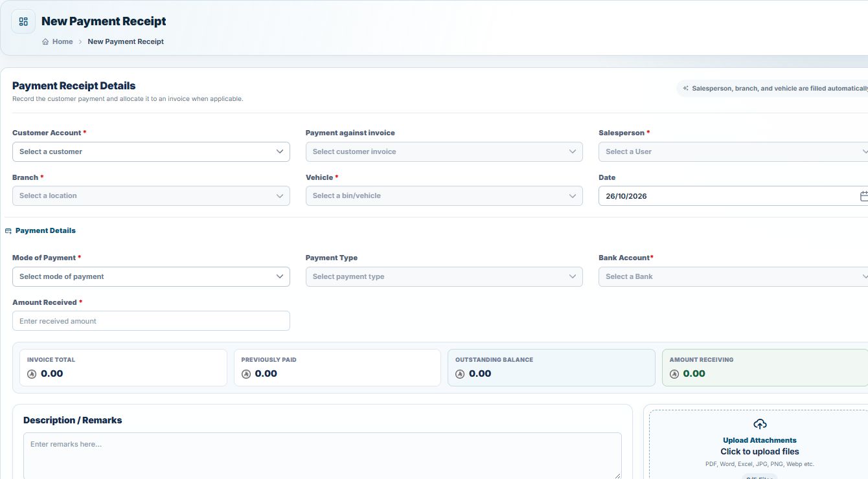This screenshot has height=479, width=868.
Task: Click the 'Description / Remarks' heading
Action: [x=73, y=420]
